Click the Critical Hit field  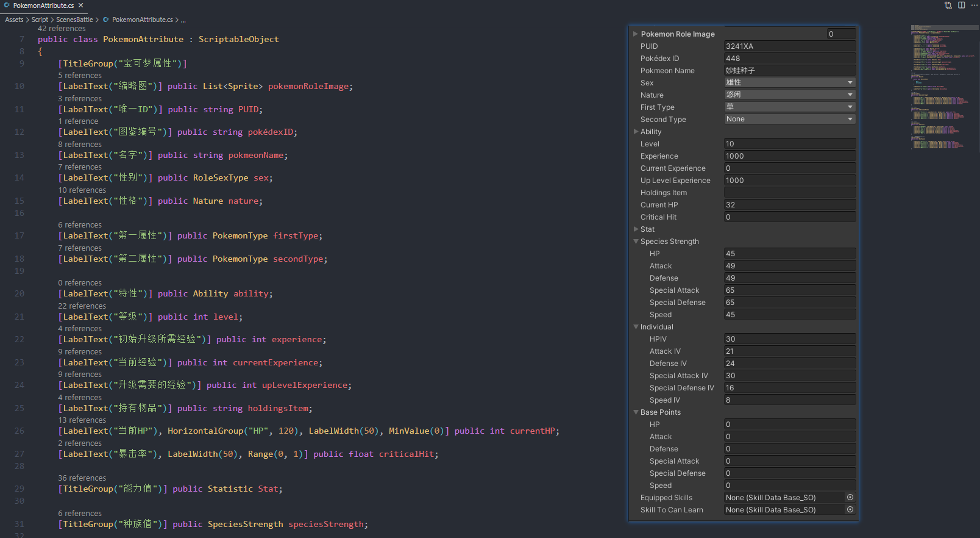click(x=789, y=217)
